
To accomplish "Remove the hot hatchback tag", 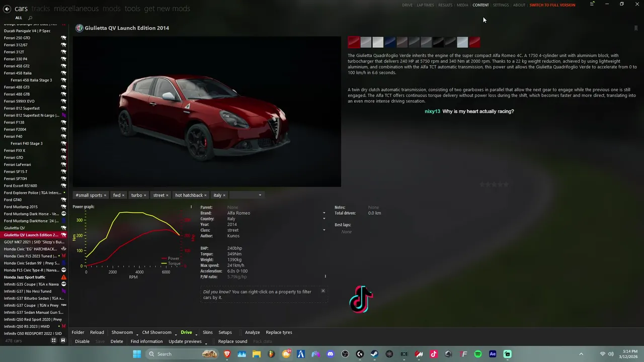I will 205,196.
